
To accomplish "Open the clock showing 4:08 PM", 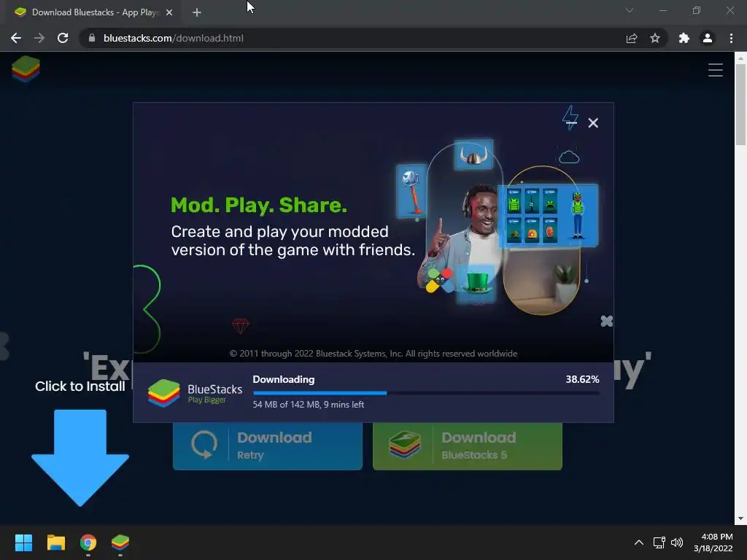I will click(x=713, y=542).
